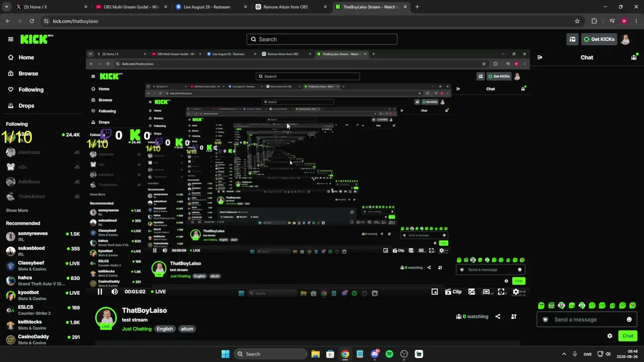Switch to Live August 26 Restream tab
The height and width of the screenshot is (362, 644).
[211, 7]
